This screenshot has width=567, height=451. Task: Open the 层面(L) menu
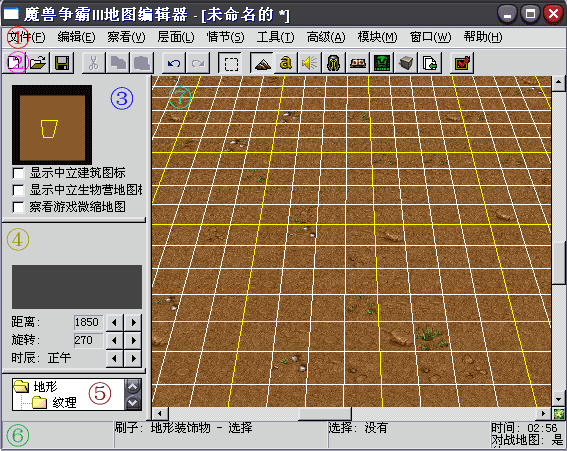(x=176, y=37)
